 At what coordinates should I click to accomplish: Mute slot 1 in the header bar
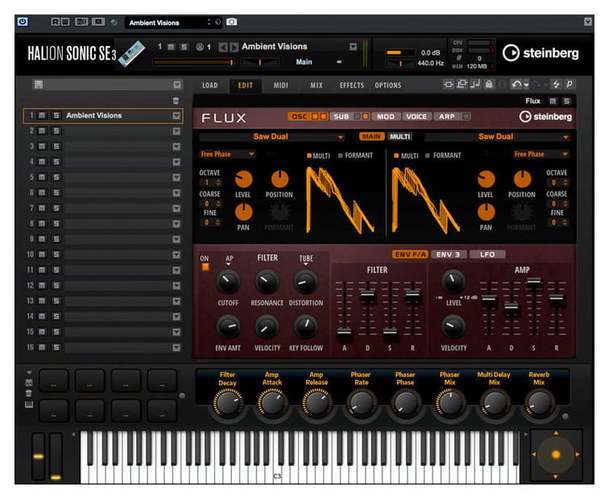coord(171,47)
